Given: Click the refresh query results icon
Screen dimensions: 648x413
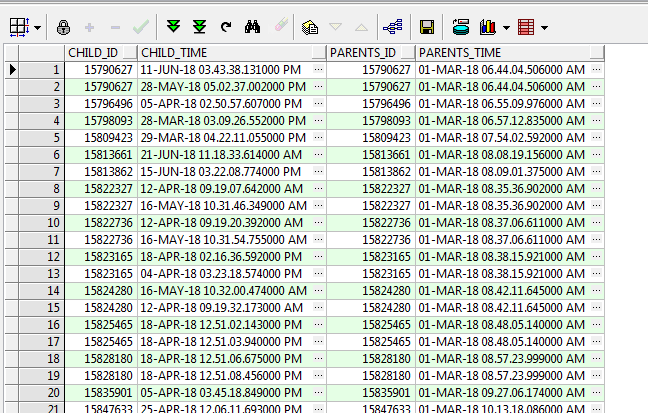Looking at the screenshot, I should (x=226, y=27).
